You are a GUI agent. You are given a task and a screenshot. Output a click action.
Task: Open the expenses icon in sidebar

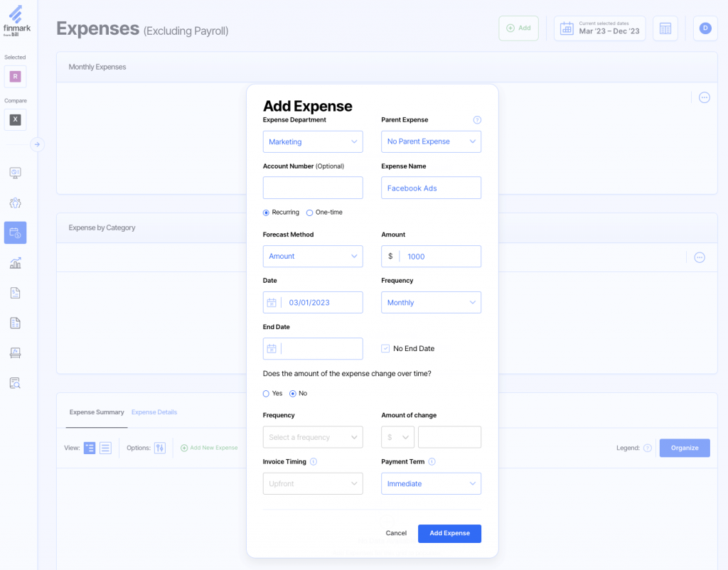(15, 232)
